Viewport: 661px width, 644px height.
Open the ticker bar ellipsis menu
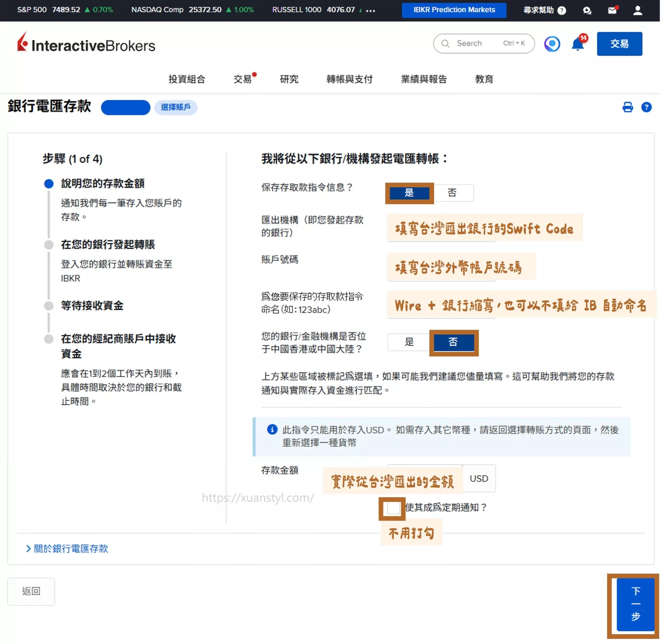pyautogui.click(x=371, y=10)
